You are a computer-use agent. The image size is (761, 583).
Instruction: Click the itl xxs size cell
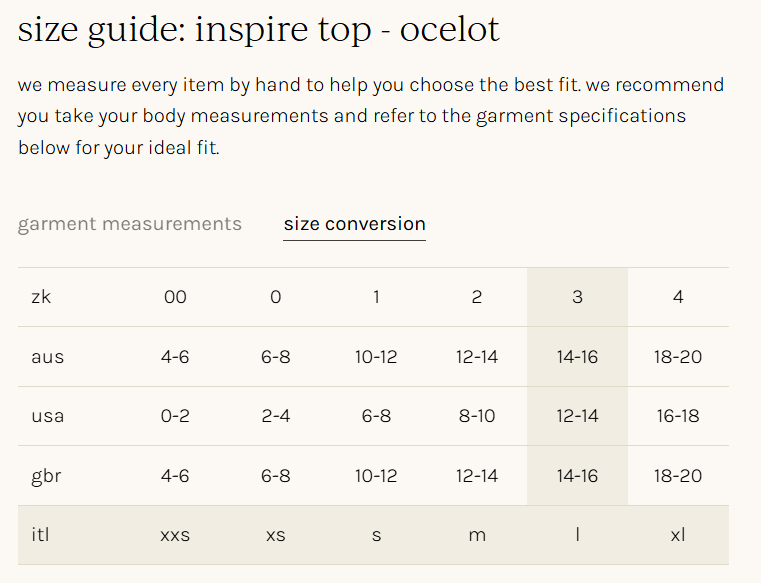175,535
